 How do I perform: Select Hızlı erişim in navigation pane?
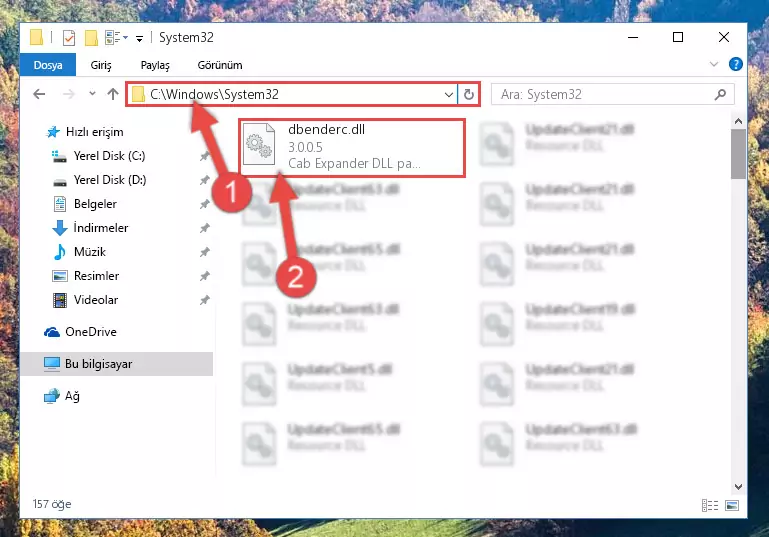coord(95,131)
